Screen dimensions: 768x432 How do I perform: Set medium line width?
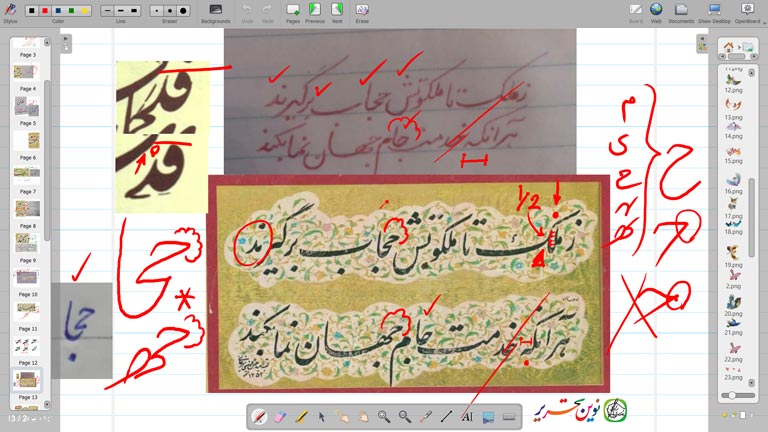pos(120,10)
